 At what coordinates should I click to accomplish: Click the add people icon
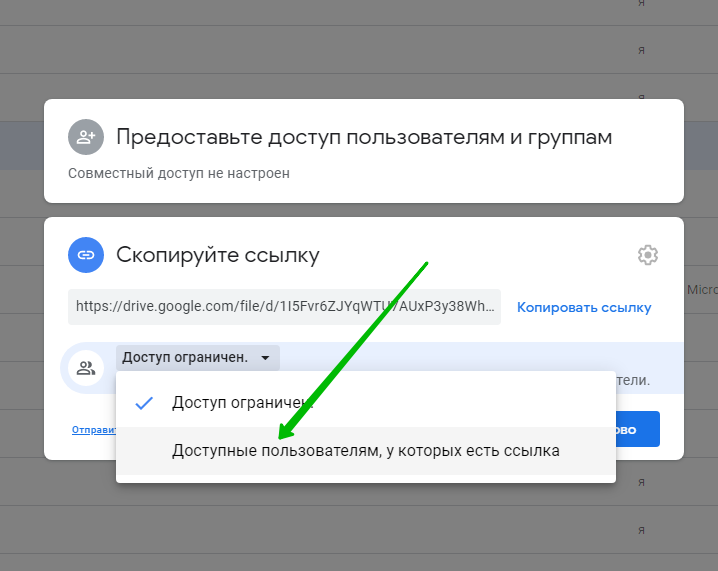point(86,137)
